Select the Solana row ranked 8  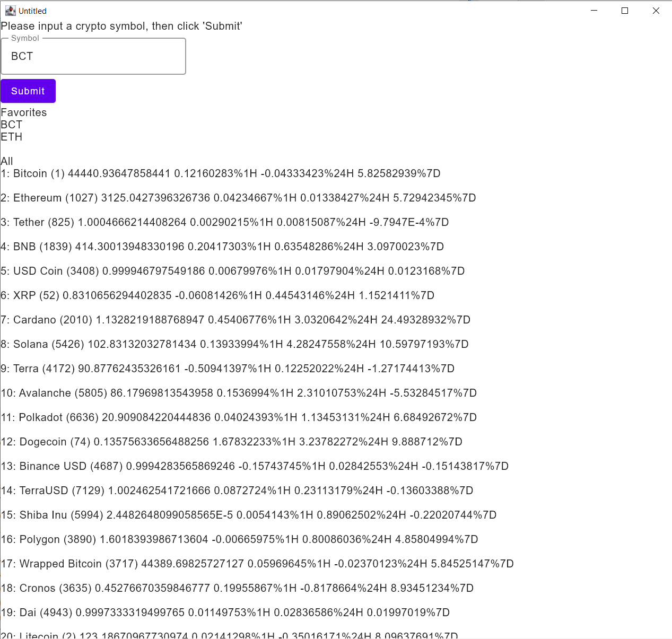tap(234, 344)
